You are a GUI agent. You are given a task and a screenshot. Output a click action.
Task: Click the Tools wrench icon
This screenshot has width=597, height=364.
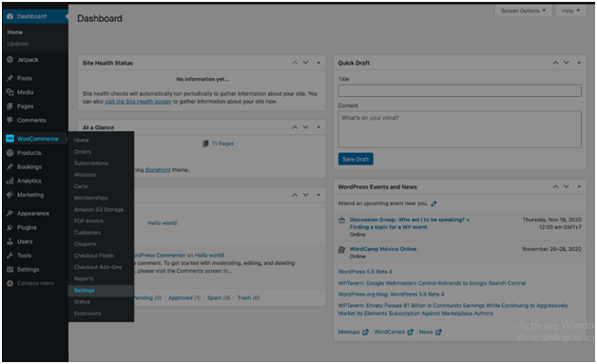click(10, 256)
